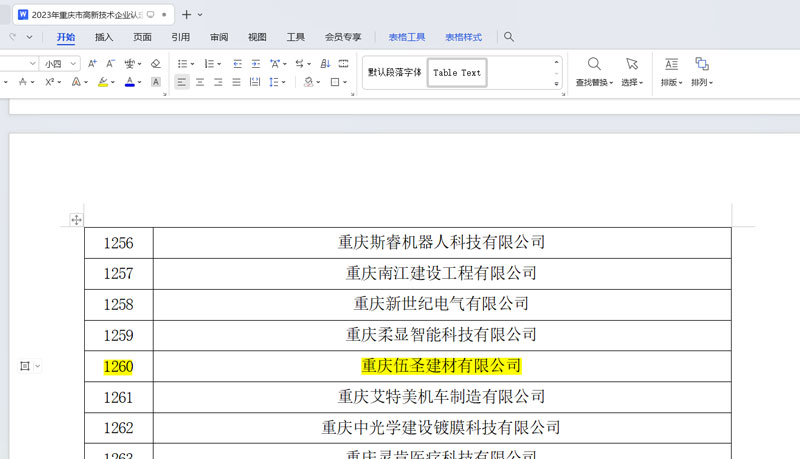Expand the styles gallery list
This screenshot has height=459, width=800.
[x=557, y=84]
